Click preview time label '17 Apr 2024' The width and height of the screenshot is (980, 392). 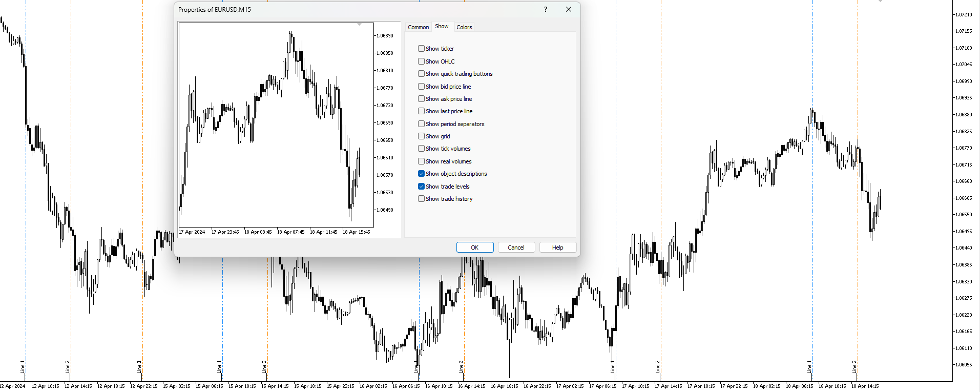pyautogui.click(x=192, y=232)
